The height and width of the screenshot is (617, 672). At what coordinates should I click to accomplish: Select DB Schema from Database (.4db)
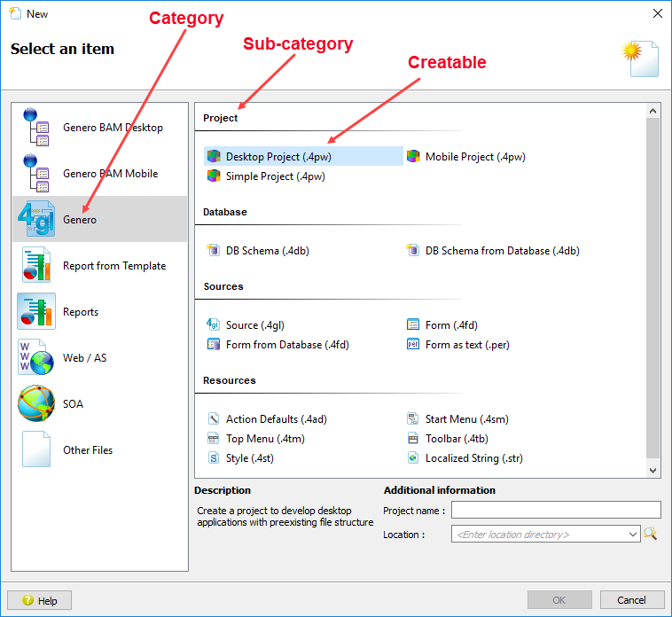(x=501, y=251)
